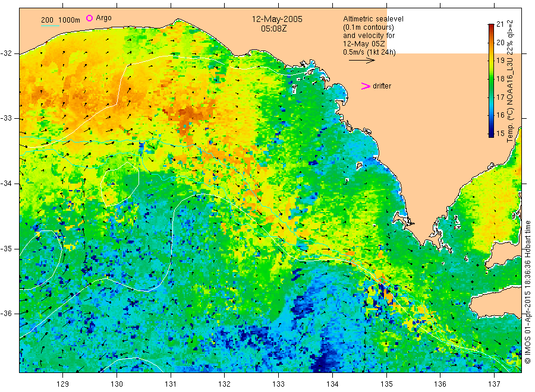Click the longitude label 137
The height and width of the screenshot is (392, 535).
[494, 384]
